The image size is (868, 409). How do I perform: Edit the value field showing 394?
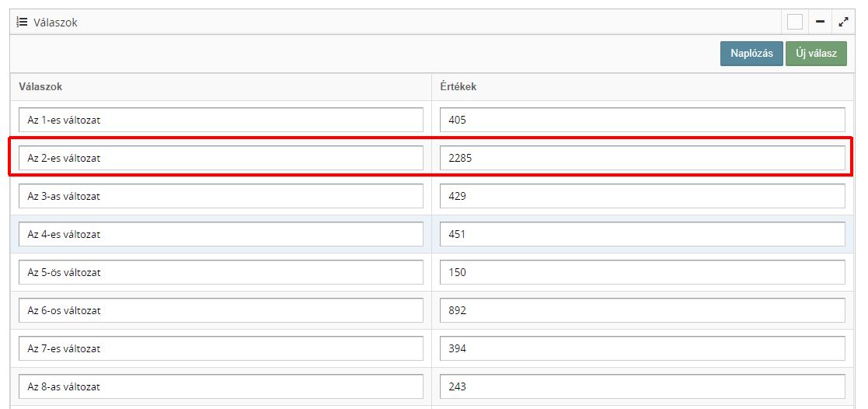pyautogui.click(x=642, y=349)
